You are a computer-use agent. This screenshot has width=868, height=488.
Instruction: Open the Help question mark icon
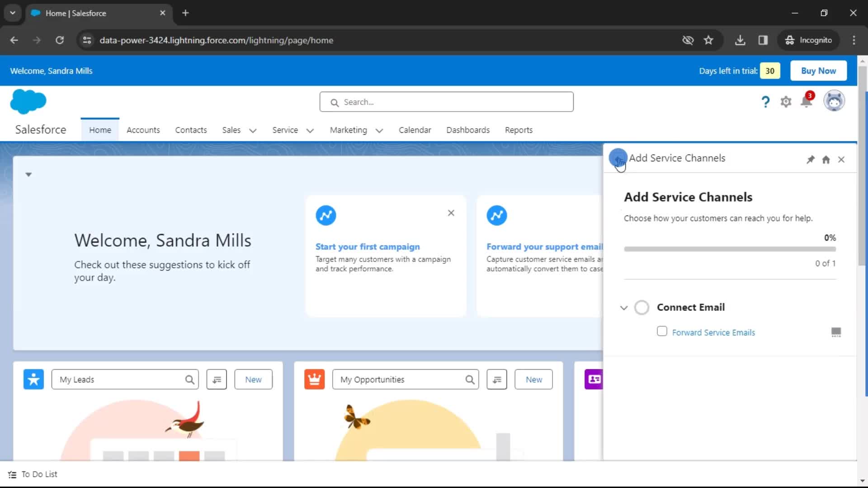(x=765, y=102)
